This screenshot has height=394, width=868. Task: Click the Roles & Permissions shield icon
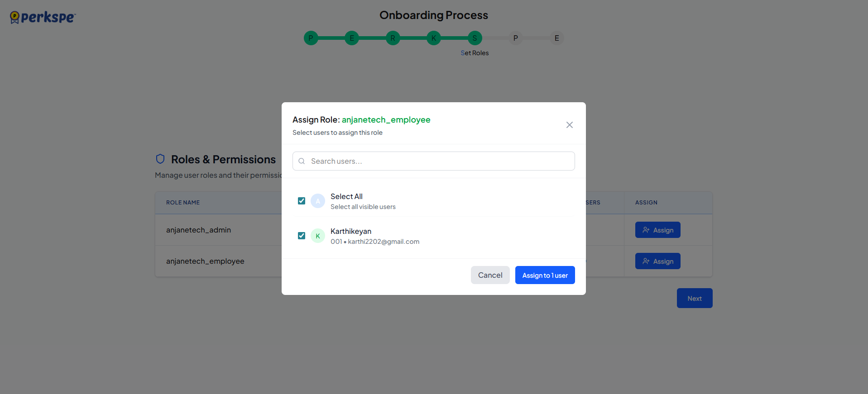pos(160,159)
